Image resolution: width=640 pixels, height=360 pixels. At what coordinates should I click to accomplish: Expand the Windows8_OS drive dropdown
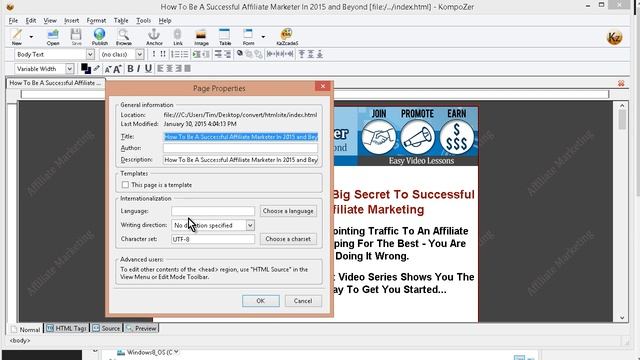(176, 352)
